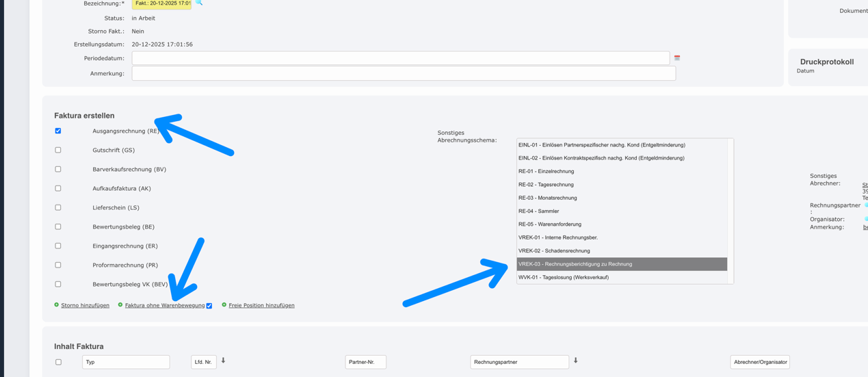This screenshot has height=377, width=868.
Task: Sort by Rechnungspartner using the down arrow
Action: (x=575, y=361)
